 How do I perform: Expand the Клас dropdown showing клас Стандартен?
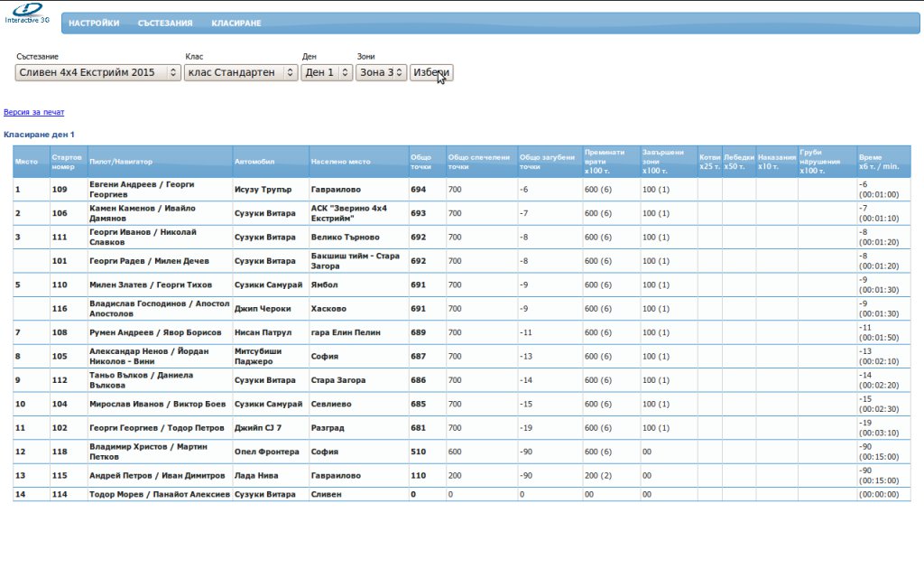coord(240,72)
